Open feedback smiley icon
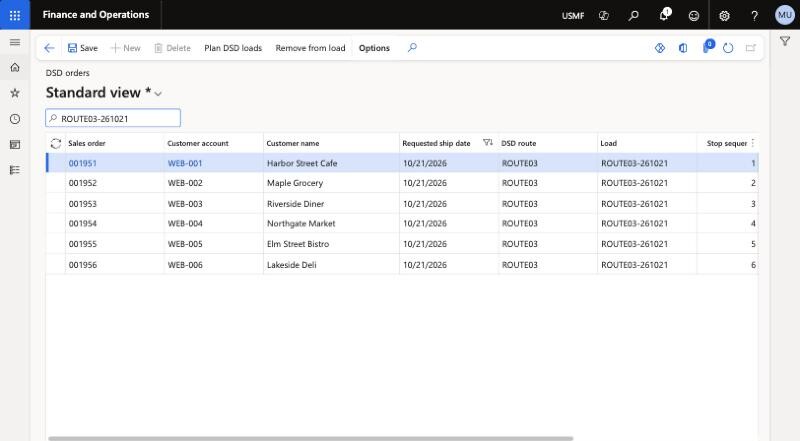This screenshot has width=800, height=441. pos(694,16)
